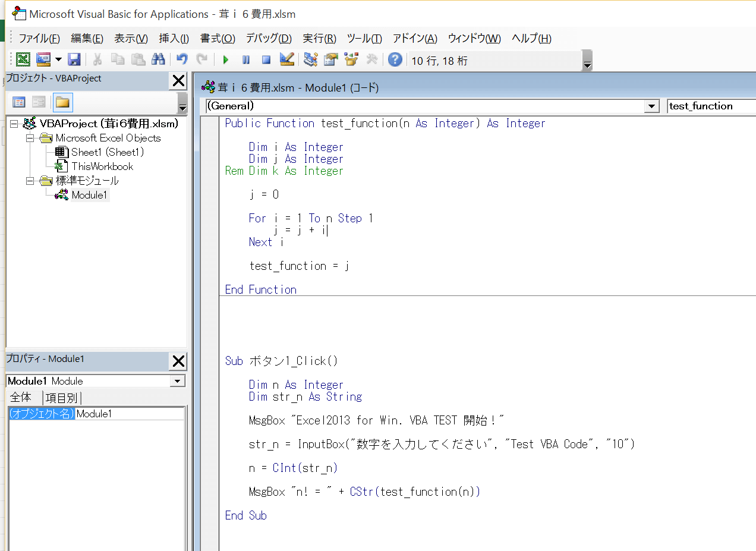Open the Module1 Module object dropdown

(x=177, y=381)
